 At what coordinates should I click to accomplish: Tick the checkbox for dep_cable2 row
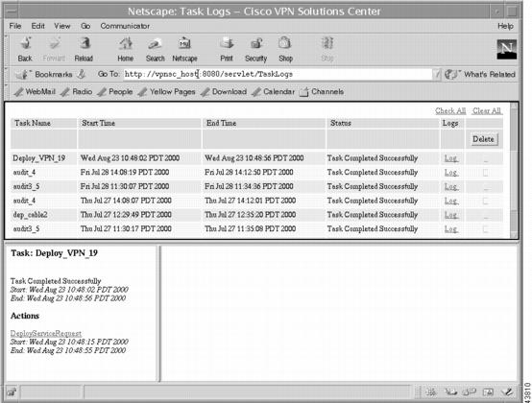(486, 215)
